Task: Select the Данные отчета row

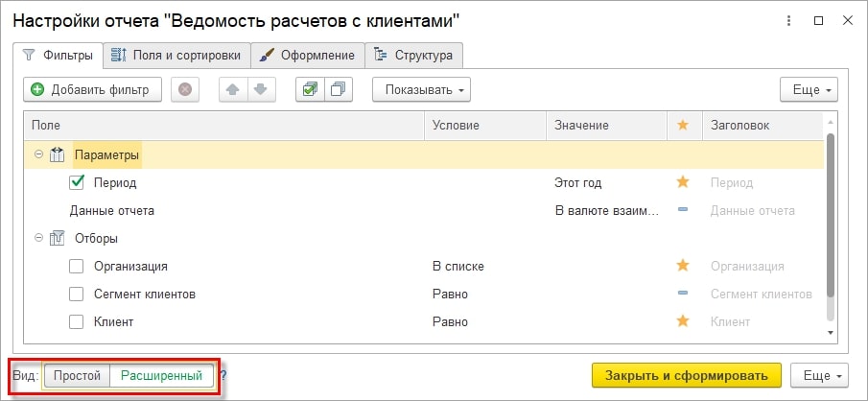Action: click(x=424, y=210)
